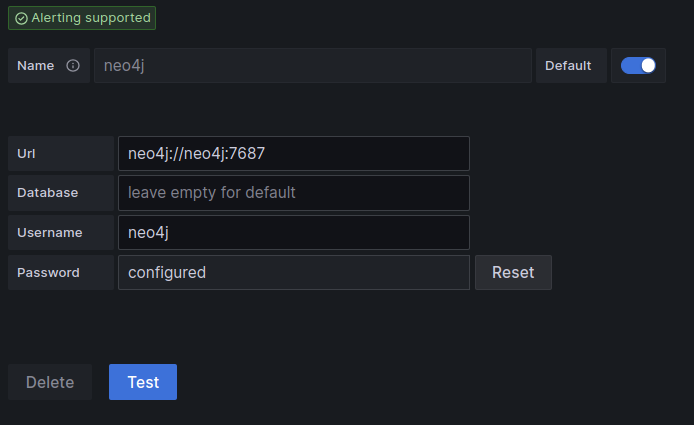
Task: Click the white knob of the Default switch
Action: [x=648, y=66]
